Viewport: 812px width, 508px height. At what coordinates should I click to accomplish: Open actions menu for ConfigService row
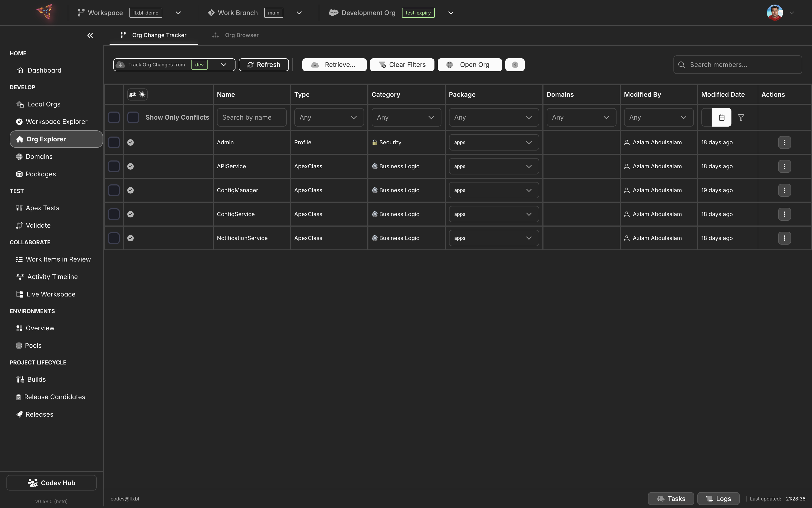pyautogui.click(x=784, y=214)
